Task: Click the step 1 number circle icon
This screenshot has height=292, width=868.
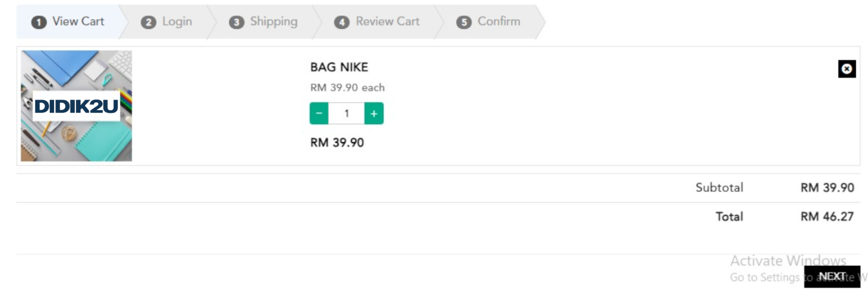Action: [x=39, y=22]
